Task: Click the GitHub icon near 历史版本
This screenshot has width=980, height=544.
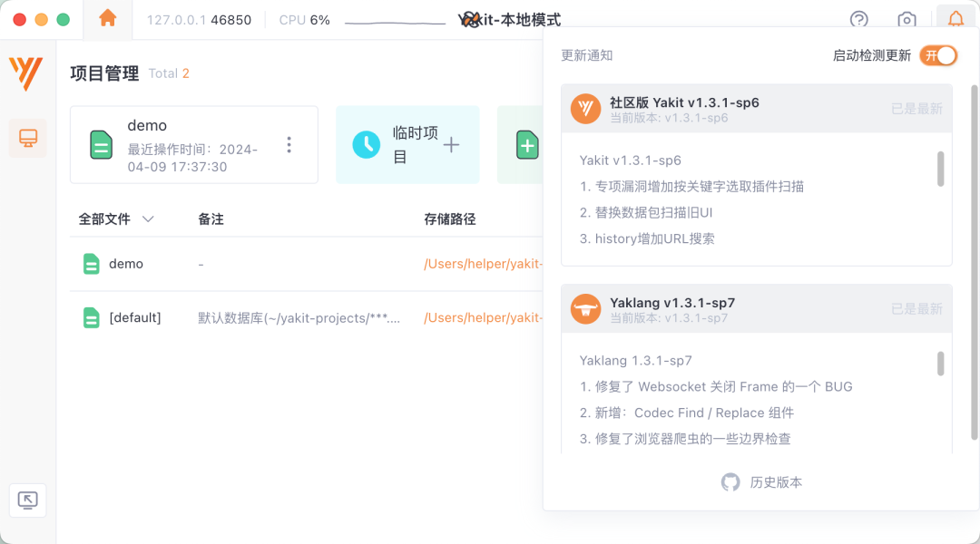Action: click(x=730, y=482)
